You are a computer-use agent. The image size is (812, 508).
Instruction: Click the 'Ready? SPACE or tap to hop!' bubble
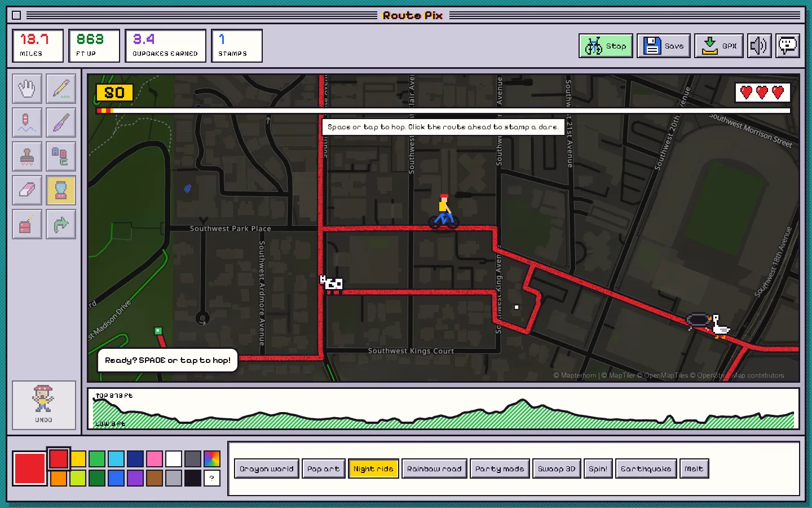167,360
